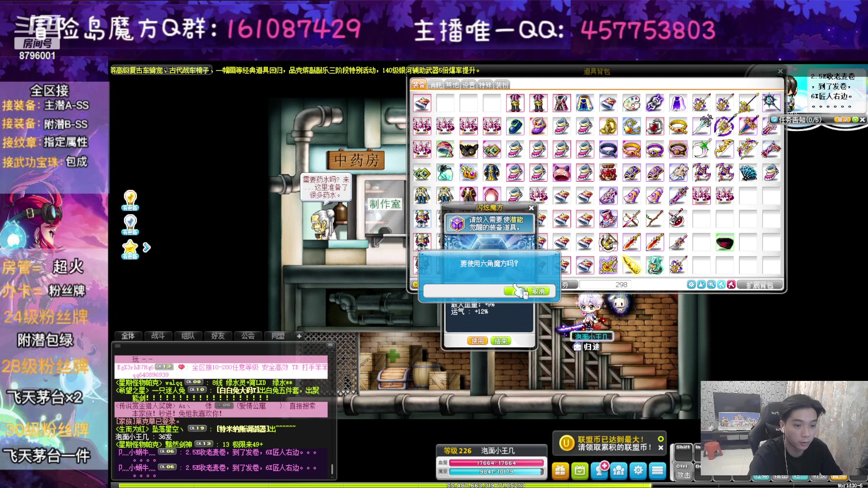
Task: Dismiss the 联盟币 notification with the X
Action: pos(660,448)
